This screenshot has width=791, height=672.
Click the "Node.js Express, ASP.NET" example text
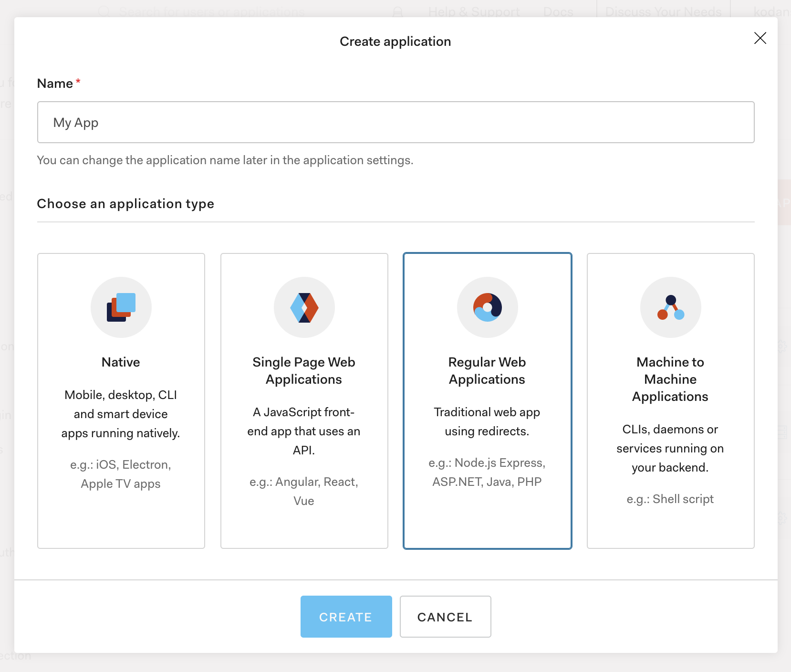(487, 472)
